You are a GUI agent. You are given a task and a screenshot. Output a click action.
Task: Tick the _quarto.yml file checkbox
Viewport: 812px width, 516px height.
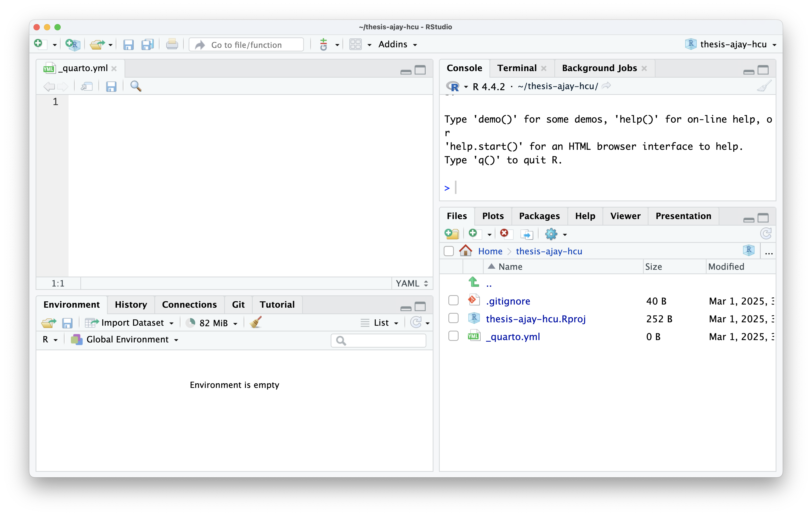coord(453,336)
